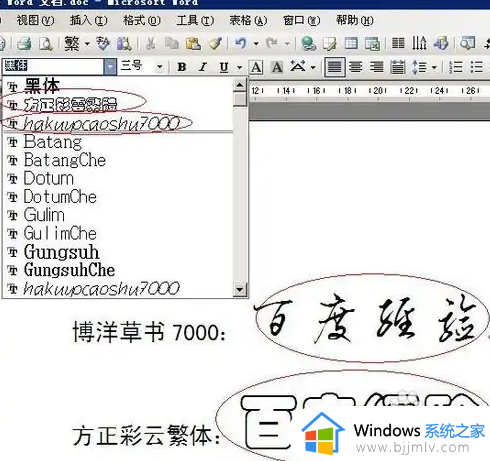Open the 帮助(H) menu

pyautogui.click(x=355, y=21)
